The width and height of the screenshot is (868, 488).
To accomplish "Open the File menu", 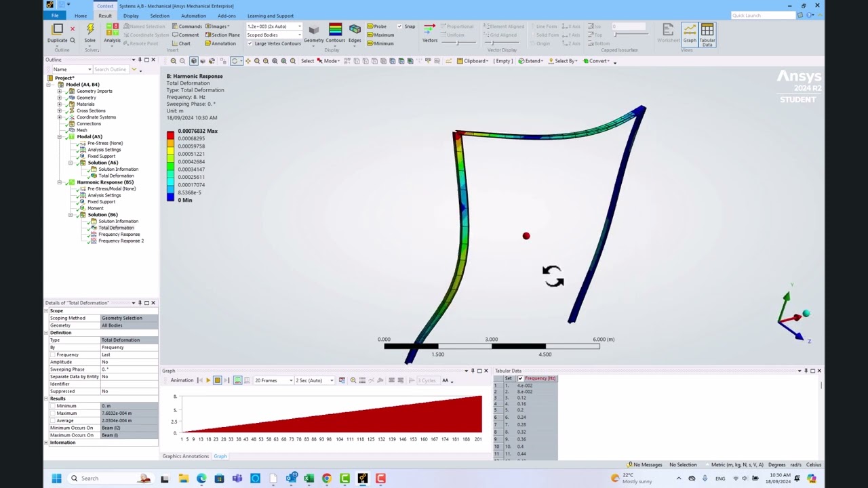I will point(55,16).
